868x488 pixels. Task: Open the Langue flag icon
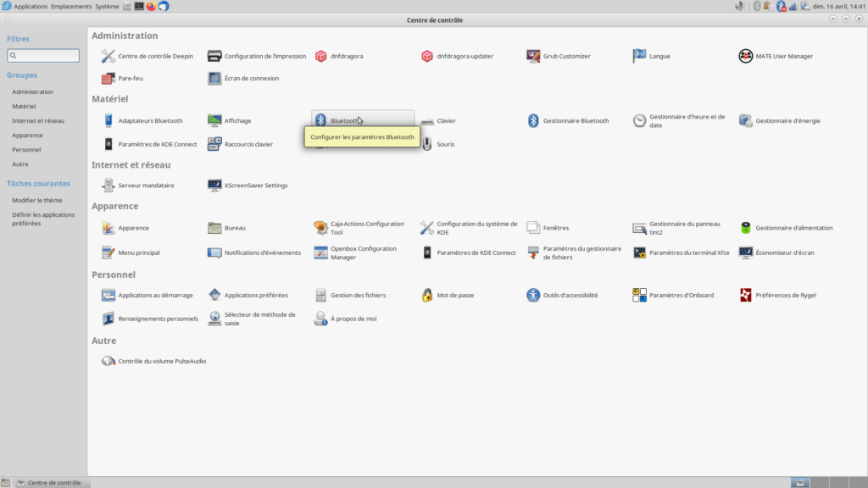tap(639, 56)
